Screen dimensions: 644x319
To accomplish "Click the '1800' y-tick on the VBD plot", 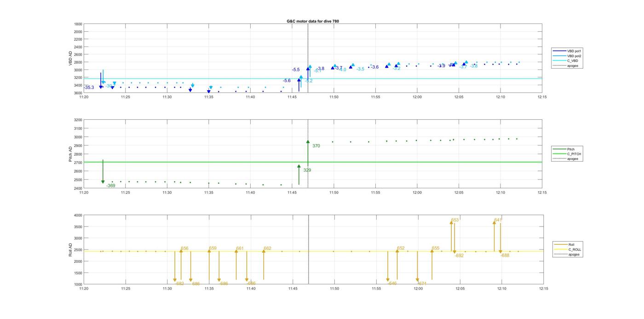I will click(78, 24).
